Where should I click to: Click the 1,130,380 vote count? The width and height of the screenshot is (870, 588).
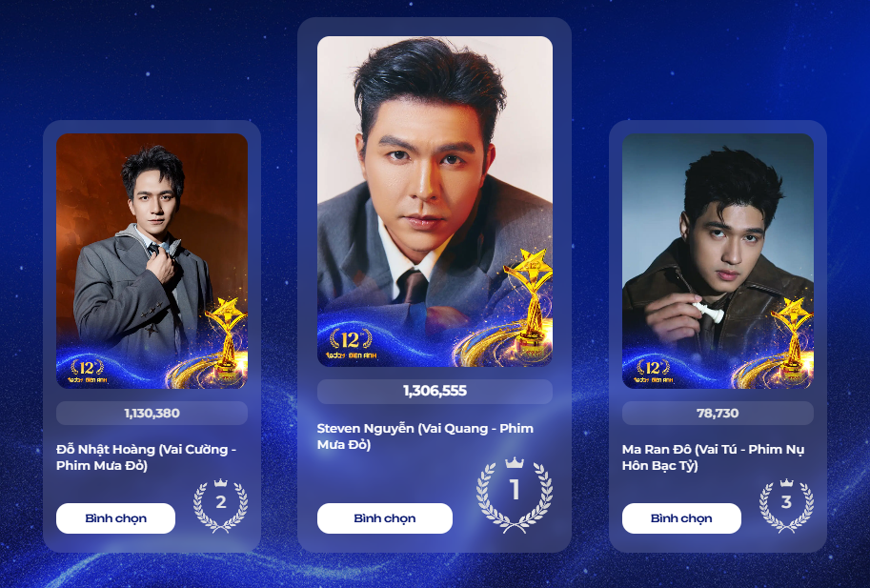[152, 414]
